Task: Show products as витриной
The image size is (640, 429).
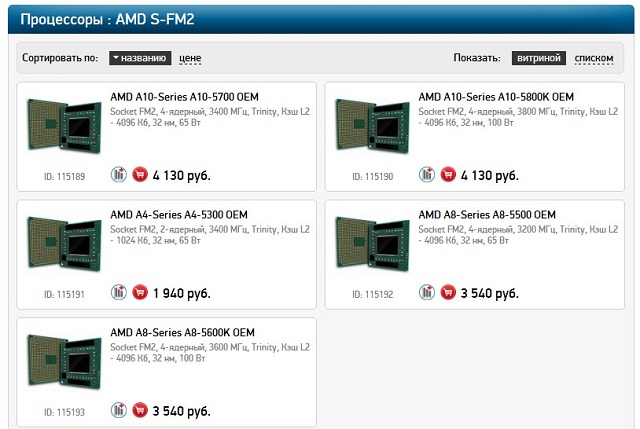Action: [x=539, y=58]
